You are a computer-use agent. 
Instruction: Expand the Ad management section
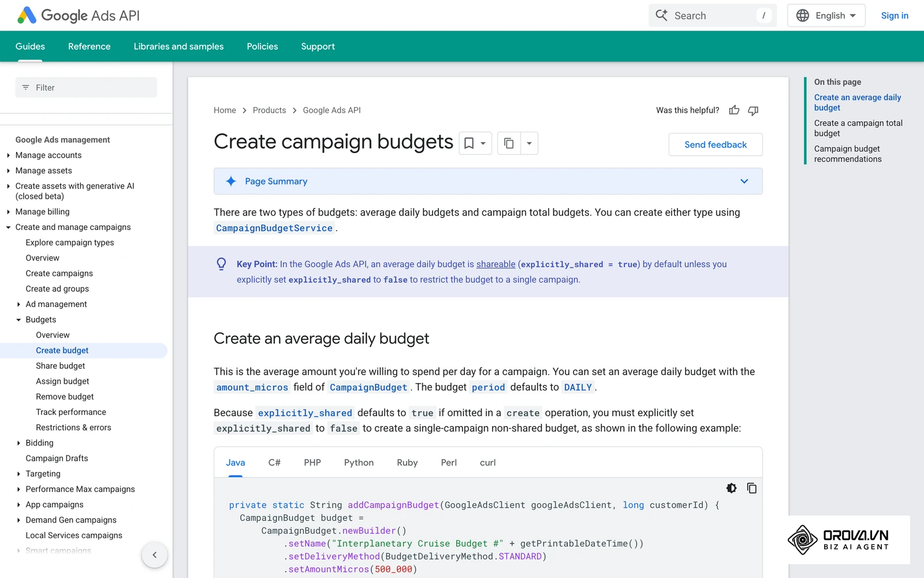click(x=18, y=305)
